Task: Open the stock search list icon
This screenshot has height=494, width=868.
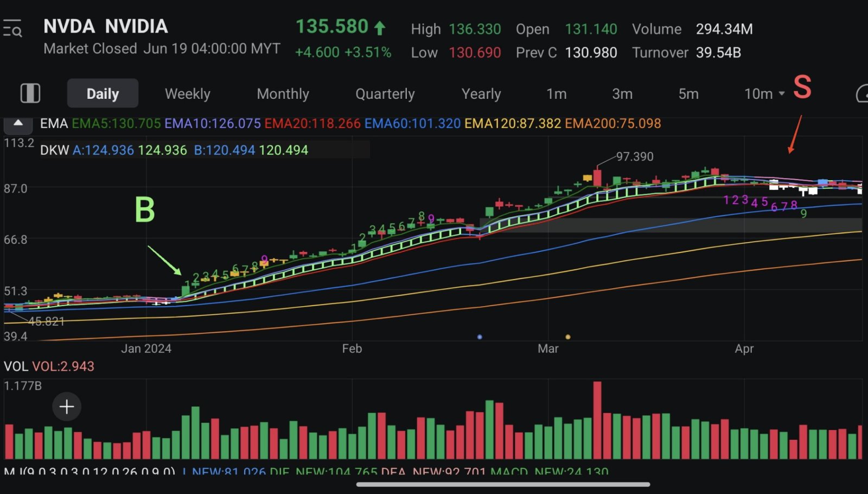Action: coord(12,28)
